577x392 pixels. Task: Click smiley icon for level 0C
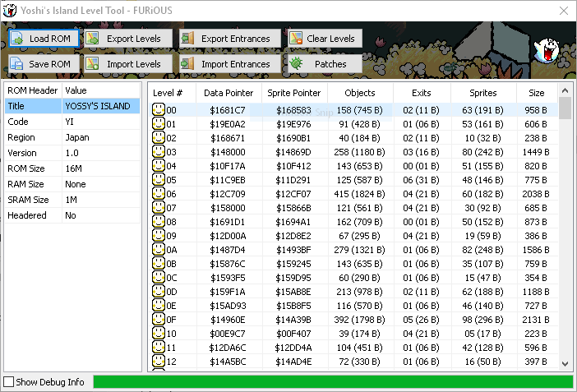159,278
